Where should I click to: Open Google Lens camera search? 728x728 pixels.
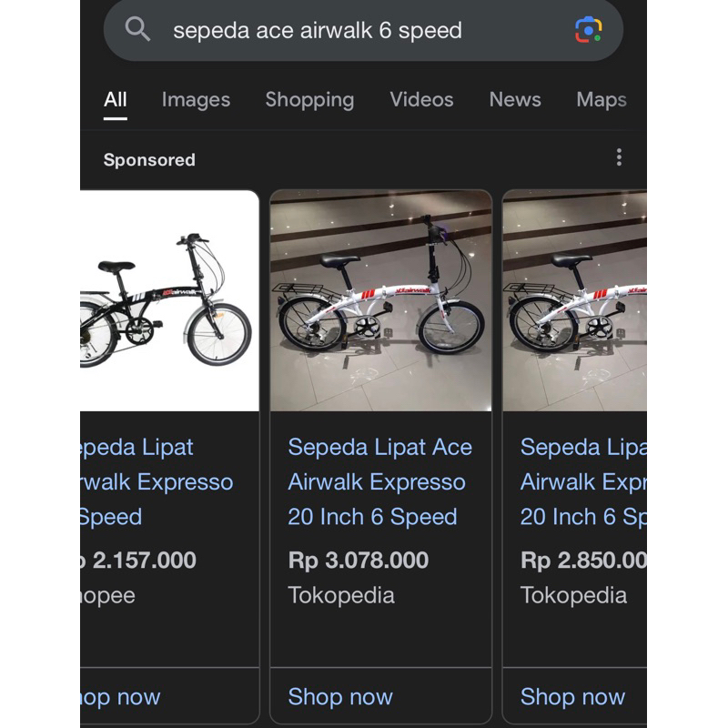pos(589,30)
